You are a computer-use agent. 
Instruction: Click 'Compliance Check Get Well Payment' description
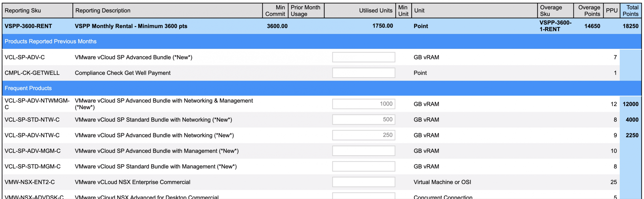(123, 73)
